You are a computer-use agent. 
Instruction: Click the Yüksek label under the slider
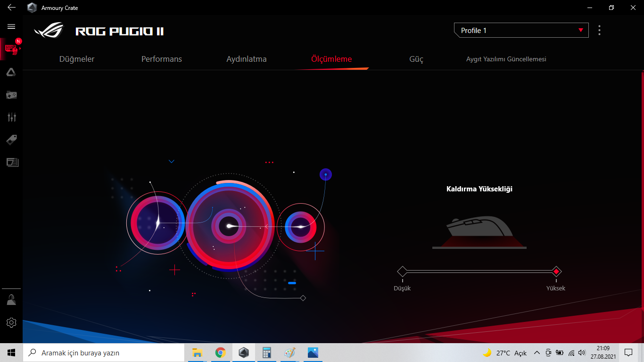[556, 288]
